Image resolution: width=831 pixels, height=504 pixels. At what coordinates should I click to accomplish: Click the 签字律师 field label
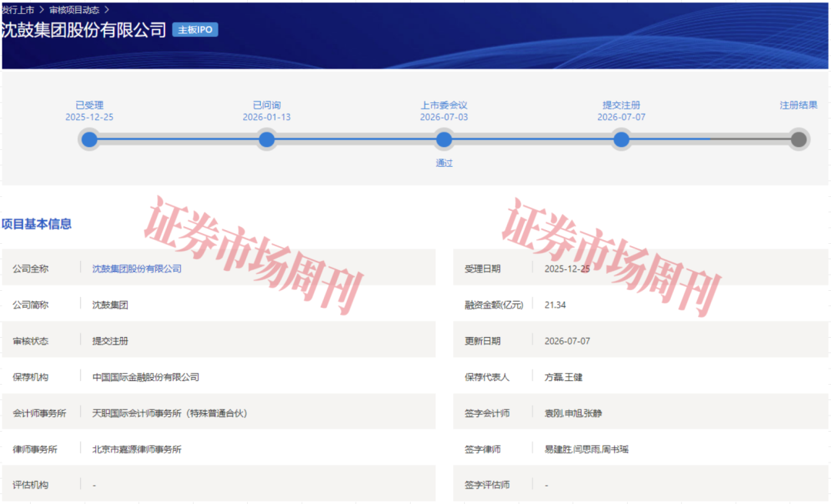pyautogui.click(x=482, y=449)
